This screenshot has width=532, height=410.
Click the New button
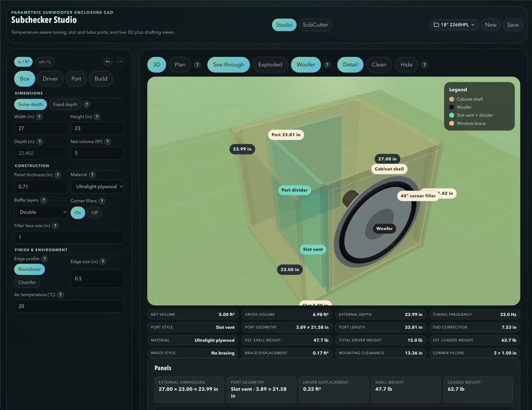tap(491, 25)
